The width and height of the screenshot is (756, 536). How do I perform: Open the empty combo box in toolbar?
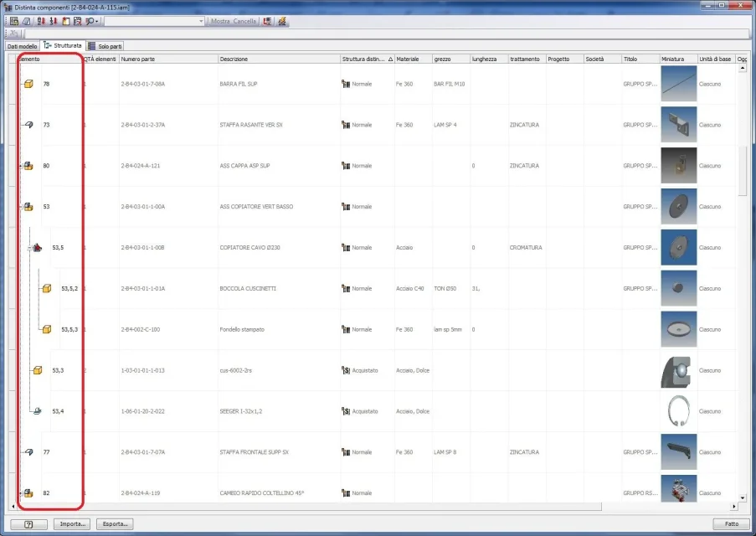point(201,21)
